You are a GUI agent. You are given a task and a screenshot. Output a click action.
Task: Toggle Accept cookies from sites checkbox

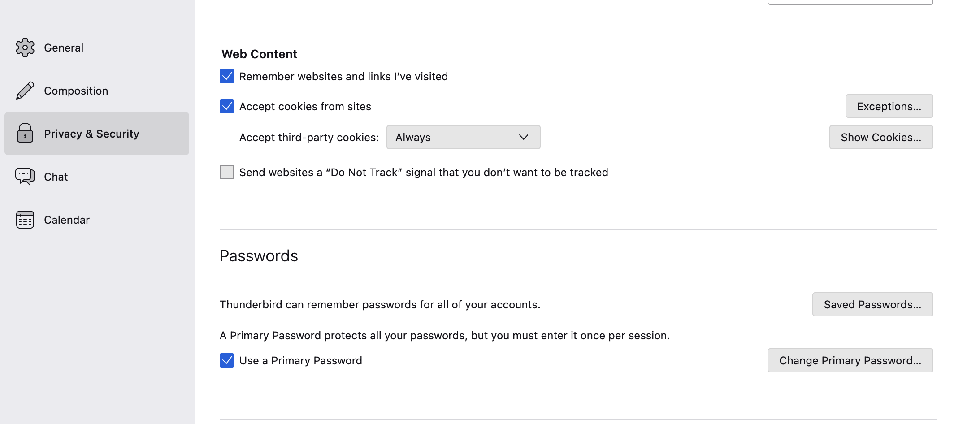pos(227,106)
